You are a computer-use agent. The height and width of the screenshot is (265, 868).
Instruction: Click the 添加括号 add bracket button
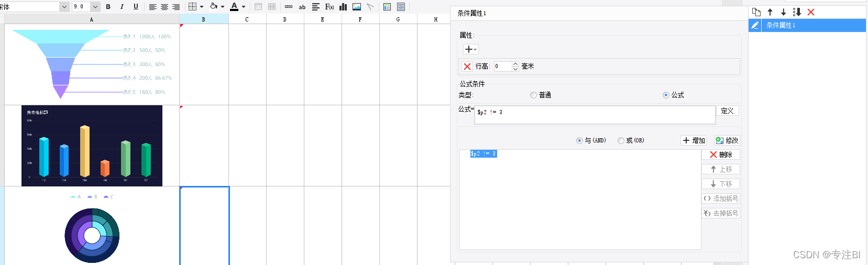click(721, 199)
